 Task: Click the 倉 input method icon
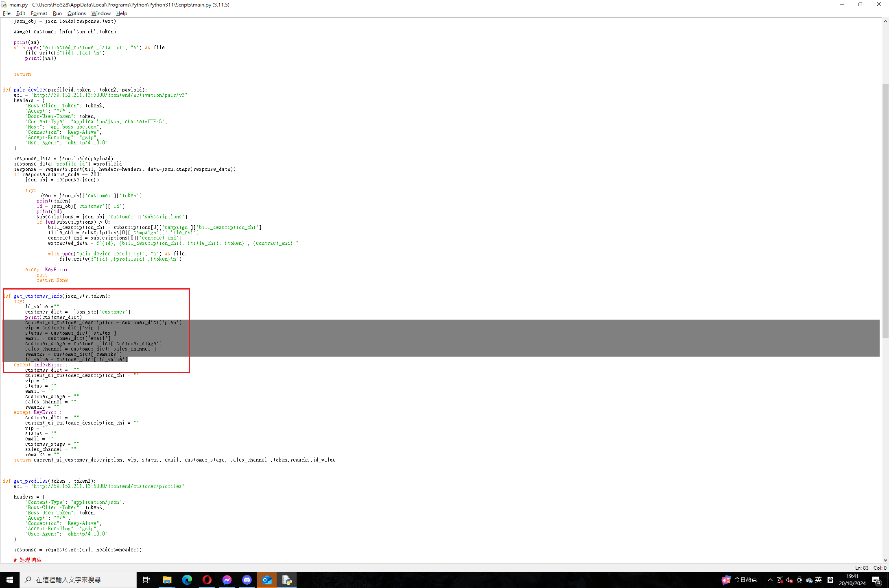coord(830,580)
